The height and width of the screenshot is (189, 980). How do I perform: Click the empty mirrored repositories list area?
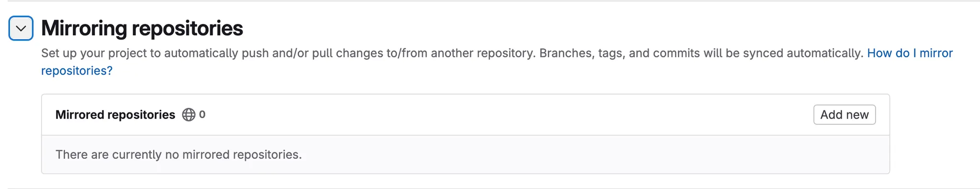466,155
